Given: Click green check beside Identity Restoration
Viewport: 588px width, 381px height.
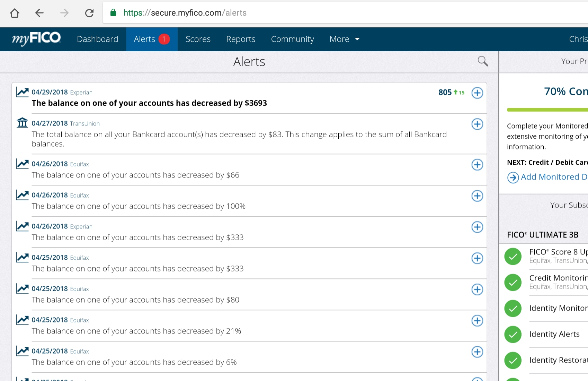Looking at the screenshot, I should [x=513, y=361].
